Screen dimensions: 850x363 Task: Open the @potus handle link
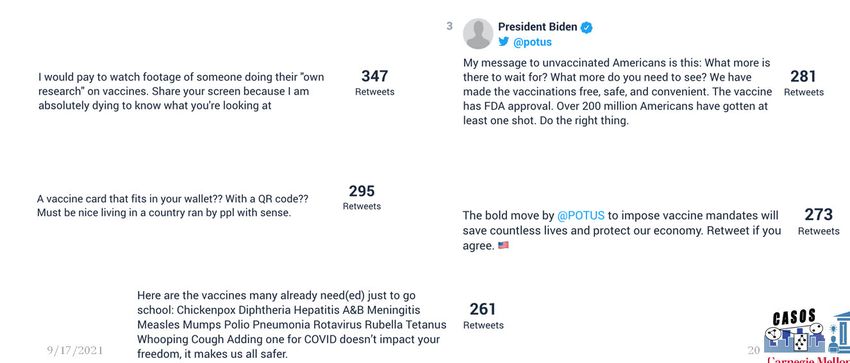coord(532,42)
